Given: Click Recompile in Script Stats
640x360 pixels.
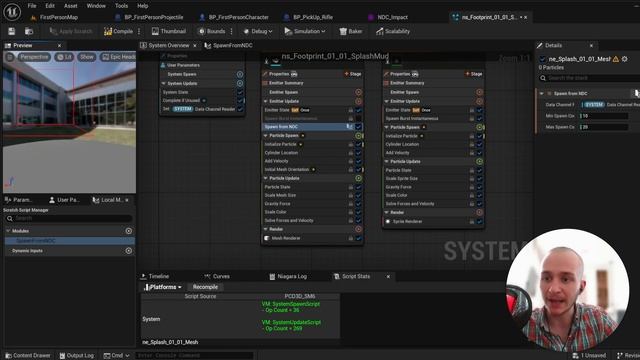Looking at the screenshot, I should 205,287.
